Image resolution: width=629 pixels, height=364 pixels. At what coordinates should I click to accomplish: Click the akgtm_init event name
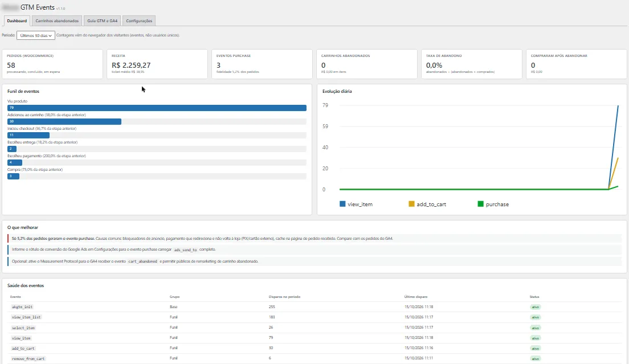click(x=22, y=306)
